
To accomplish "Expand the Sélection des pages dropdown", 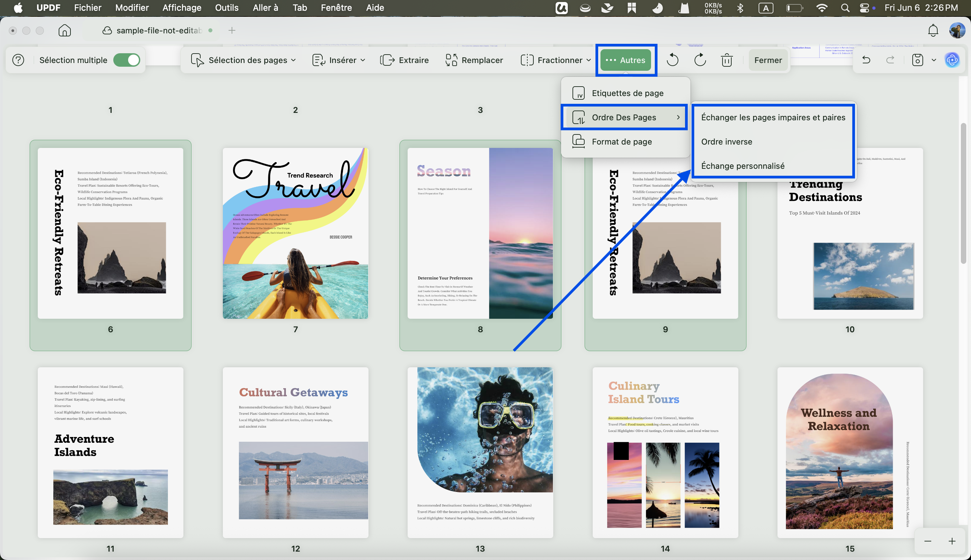I will (x=244, y=60).
